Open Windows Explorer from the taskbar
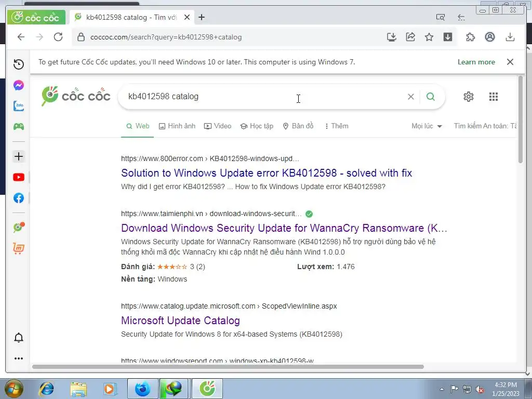The height and width of the screenshot is (399, 532). pyautogui.click(x=78, y=389)
